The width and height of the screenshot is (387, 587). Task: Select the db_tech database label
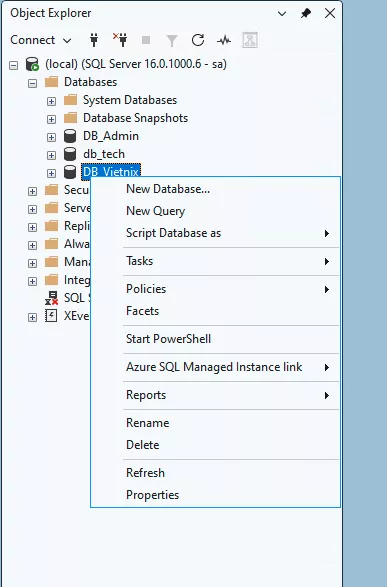(x=104, y=154)
